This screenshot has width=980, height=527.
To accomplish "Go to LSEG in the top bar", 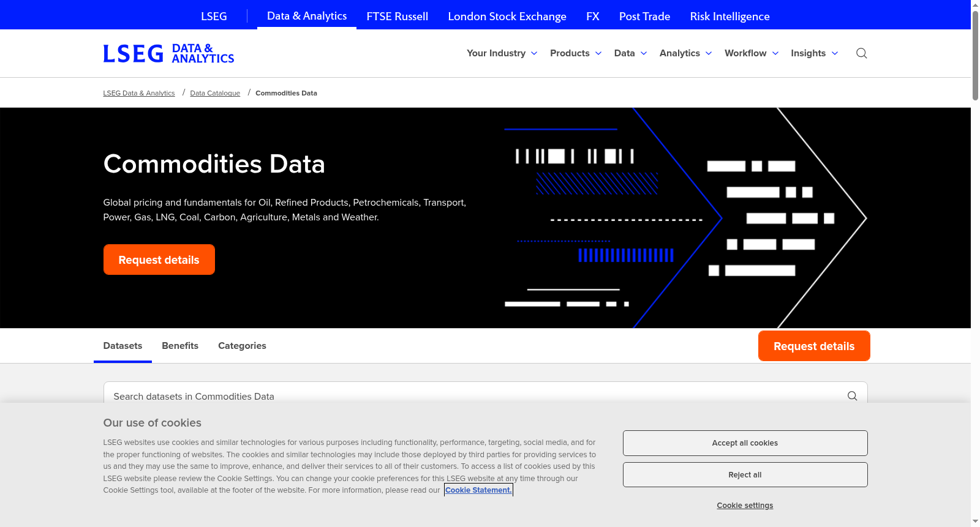I will [x=214, y=17].
